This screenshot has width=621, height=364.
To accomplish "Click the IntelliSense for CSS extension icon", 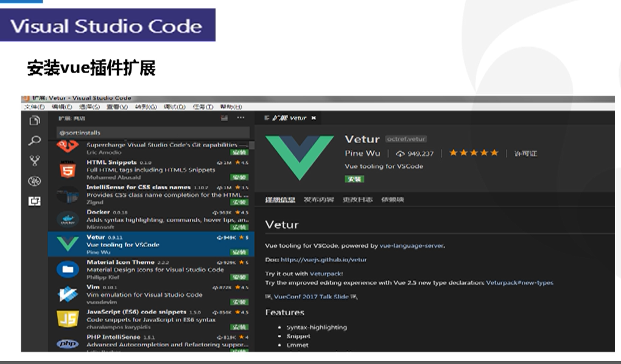I will tap(68, 195).
